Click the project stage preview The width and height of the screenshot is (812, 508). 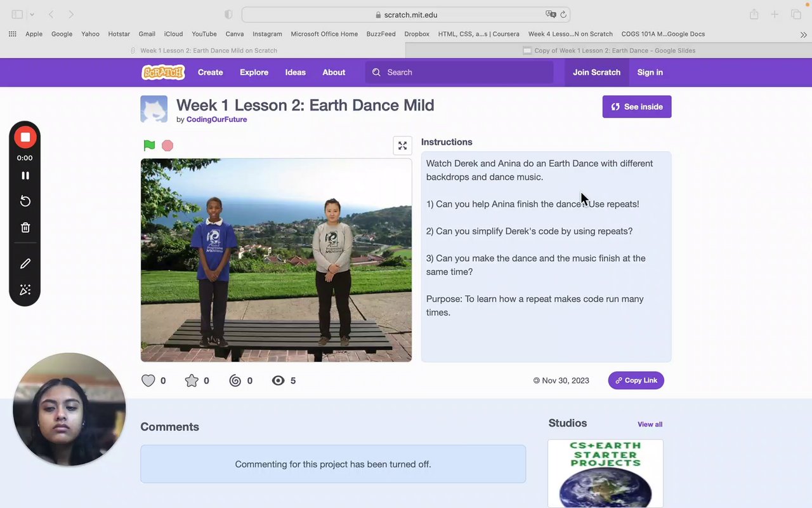click(x=276, y=260)
